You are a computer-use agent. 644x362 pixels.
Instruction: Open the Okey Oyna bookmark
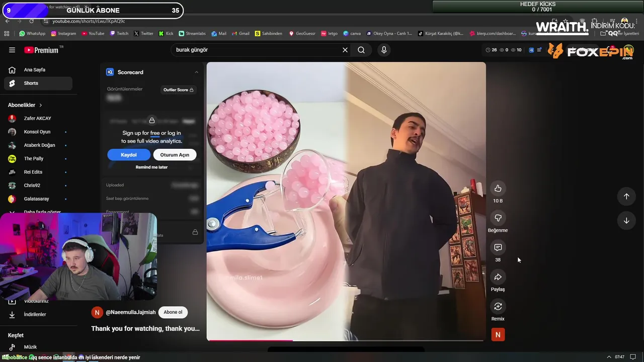point(389,34)
